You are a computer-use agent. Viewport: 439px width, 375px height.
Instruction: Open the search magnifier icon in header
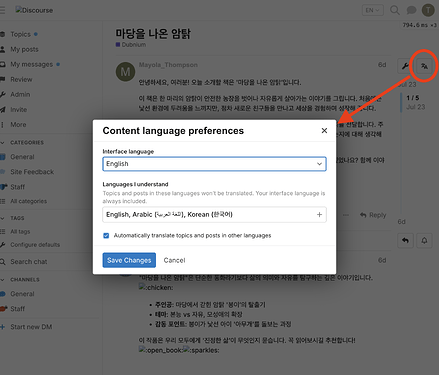(395, 10)
